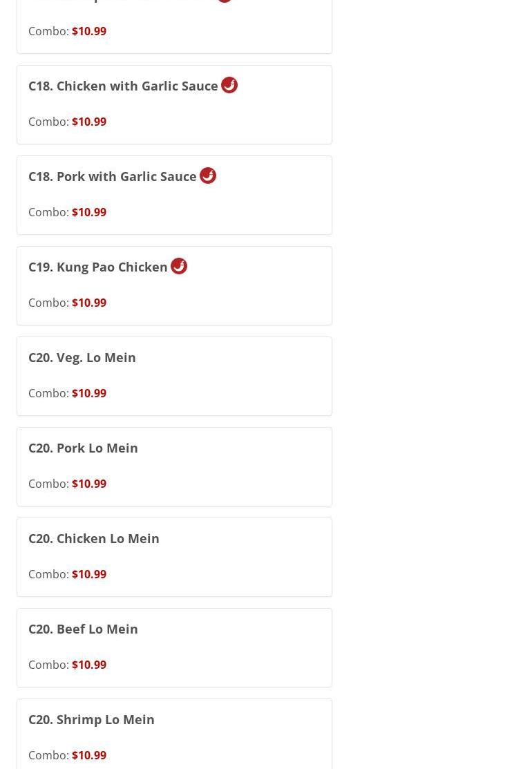The height and width of the screenshot is (769, 532).
Task: Click spicy icon next to Chicken with Garlic Sauce
Action: [x=229, y=86]
